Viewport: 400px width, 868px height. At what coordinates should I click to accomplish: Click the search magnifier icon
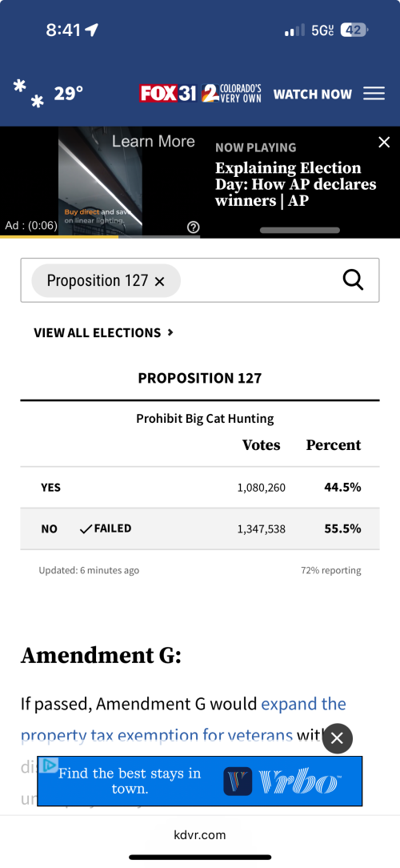pyautogui.click(x=353, y=280)
